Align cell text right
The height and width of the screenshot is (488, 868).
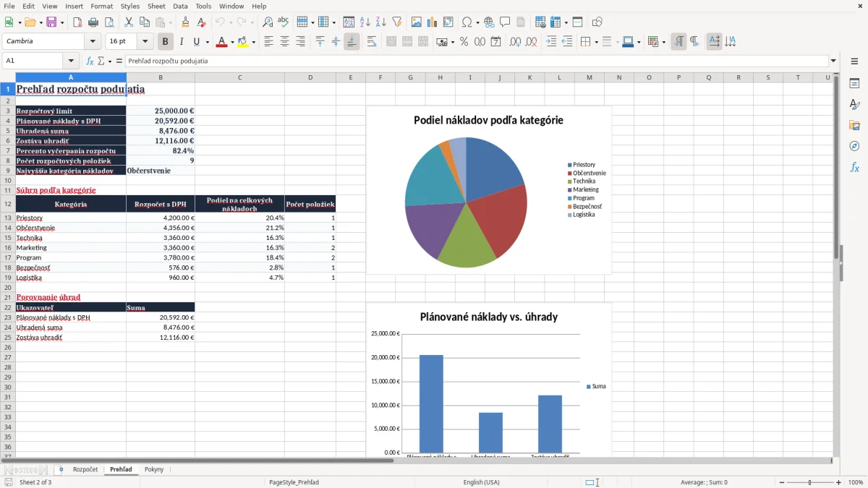click(300, 42)
